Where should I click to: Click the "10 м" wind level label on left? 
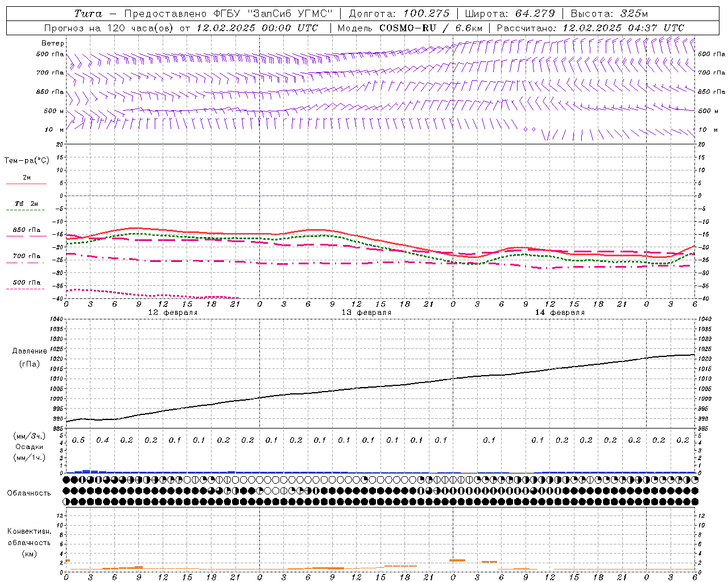pyautogui.click(x=55, y=130)
